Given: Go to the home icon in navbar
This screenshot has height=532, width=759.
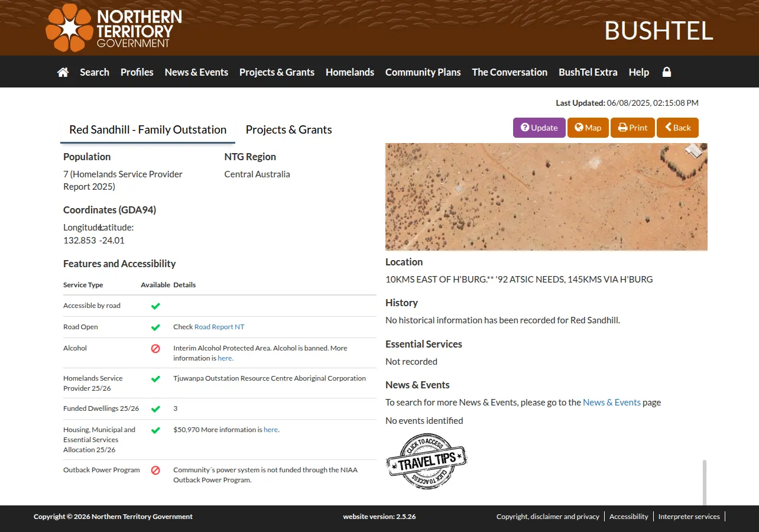Looking at the screenshot, I should pyautogui.click(x=63, y=72).
